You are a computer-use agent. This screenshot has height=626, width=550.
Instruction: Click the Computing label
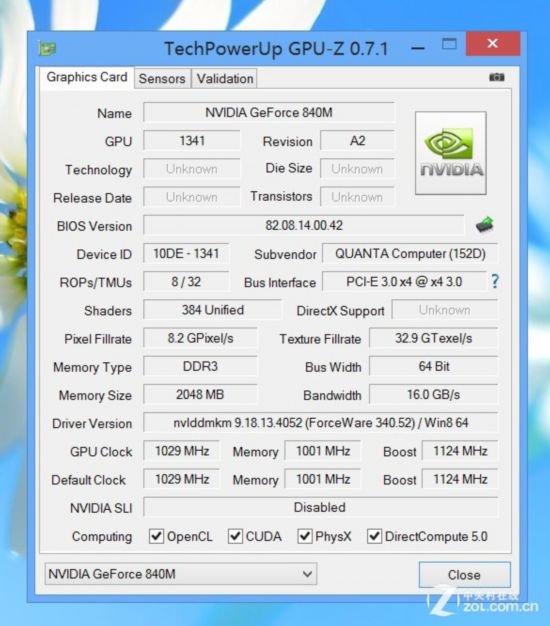pos(102,537)
